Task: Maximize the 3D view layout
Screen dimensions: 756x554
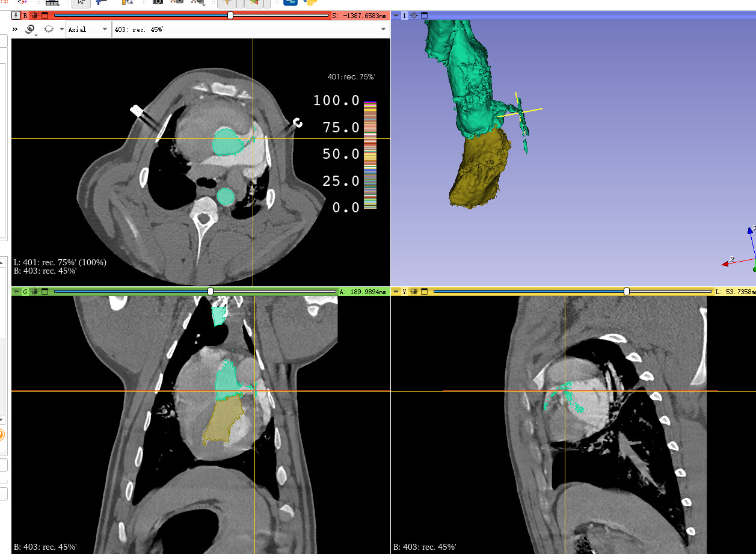Action: (x=424, y=15)
